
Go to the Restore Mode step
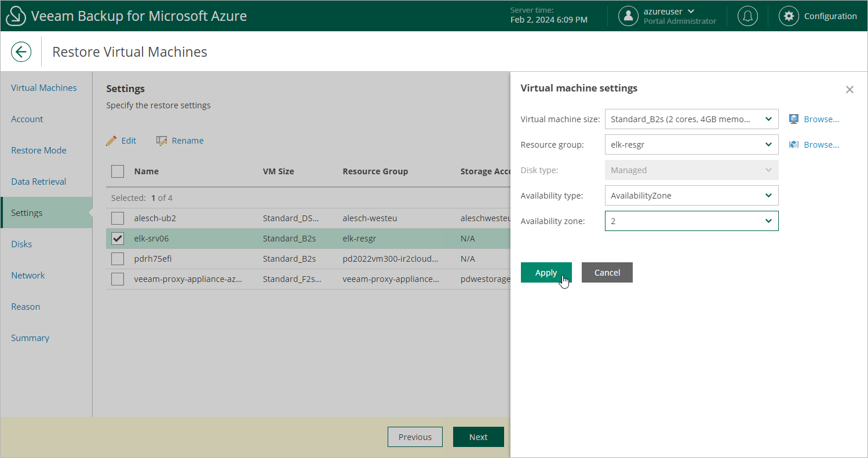pos(39,151)
